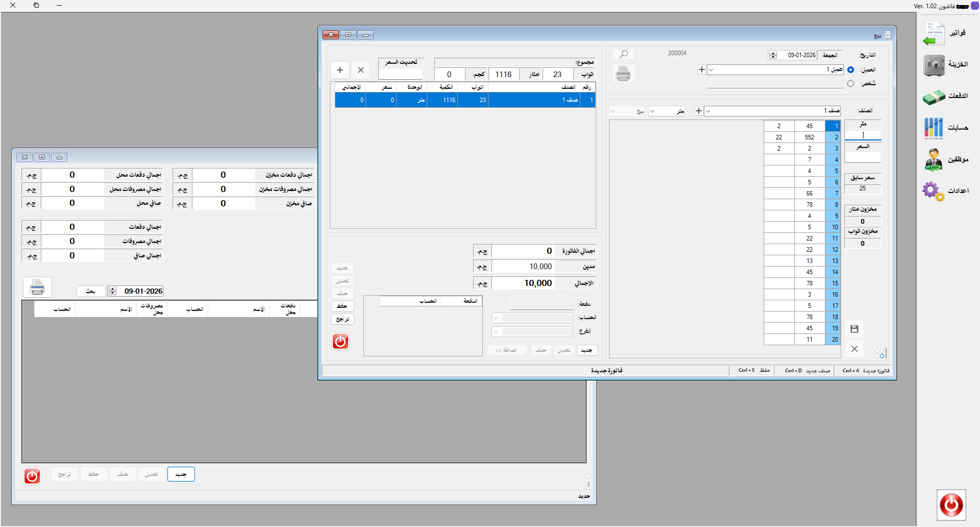Select the العميل radio button
The width and height of the screenshot is (980, 527).
850,70
